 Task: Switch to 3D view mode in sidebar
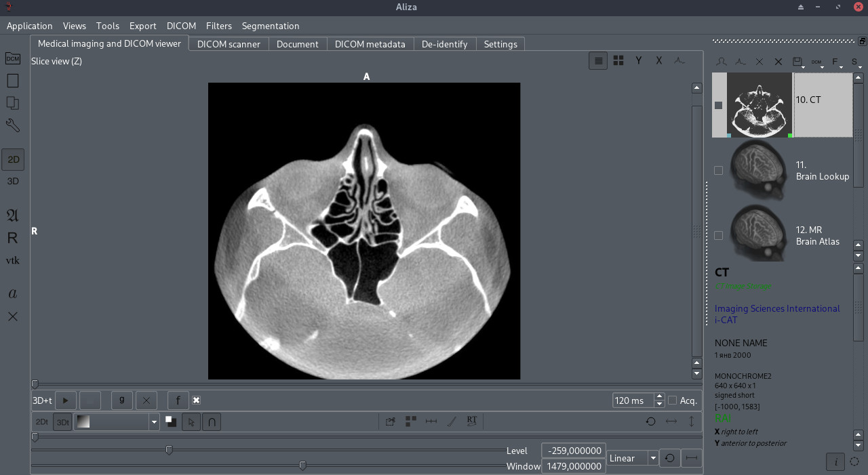(13, 182)
